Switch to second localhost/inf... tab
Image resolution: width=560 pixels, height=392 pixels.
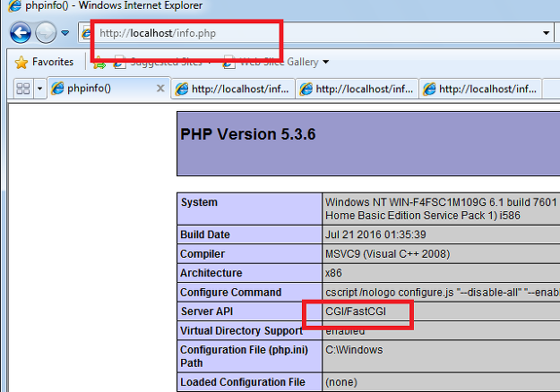coord(232,89)
